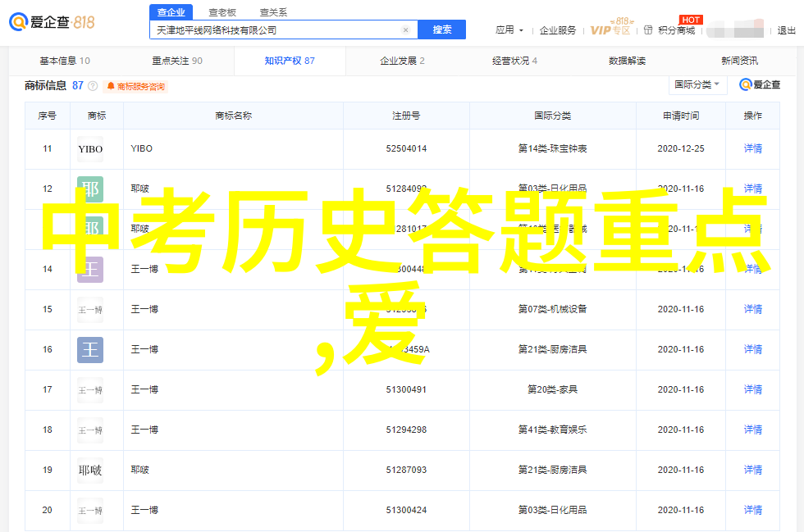
Task: Click the 爱企查 818 logo
Action: (52, 22)
